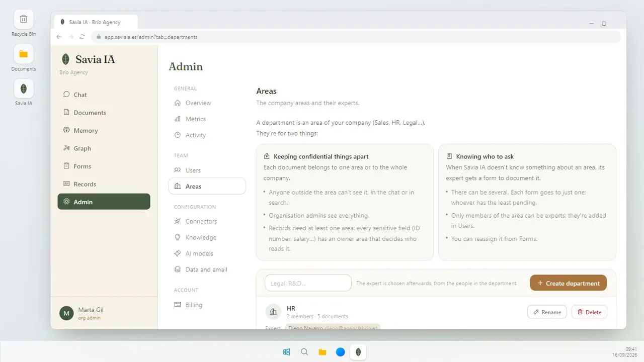Open AI models settings
The width and height of the screenshot is (644, 362).
[x=207, y=253]
